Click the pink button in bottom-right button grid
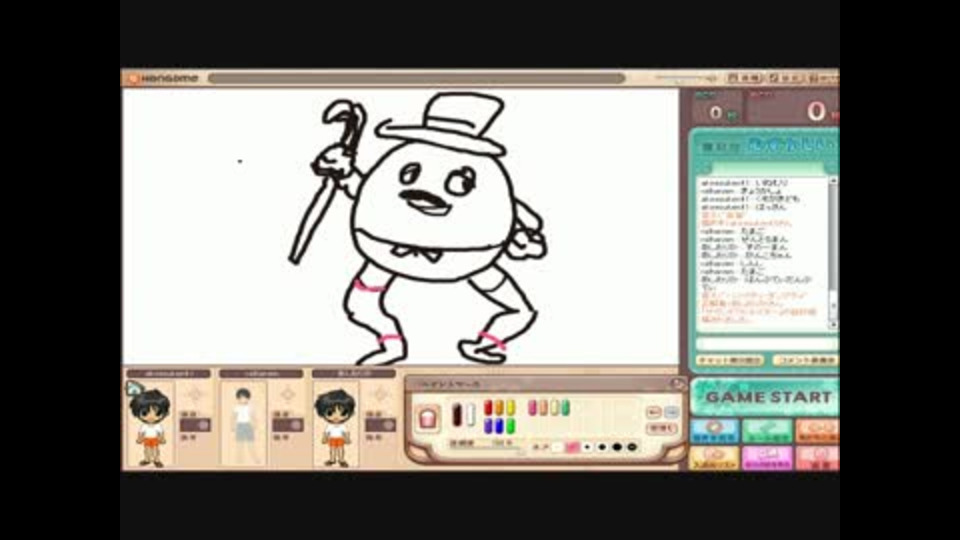This screenshot has height=540, width=960. [768, 457]
